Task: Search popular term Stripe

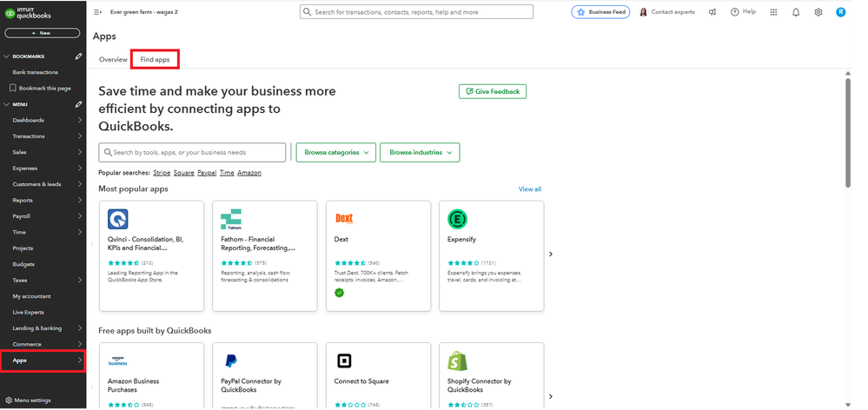Action: point(162,173)
